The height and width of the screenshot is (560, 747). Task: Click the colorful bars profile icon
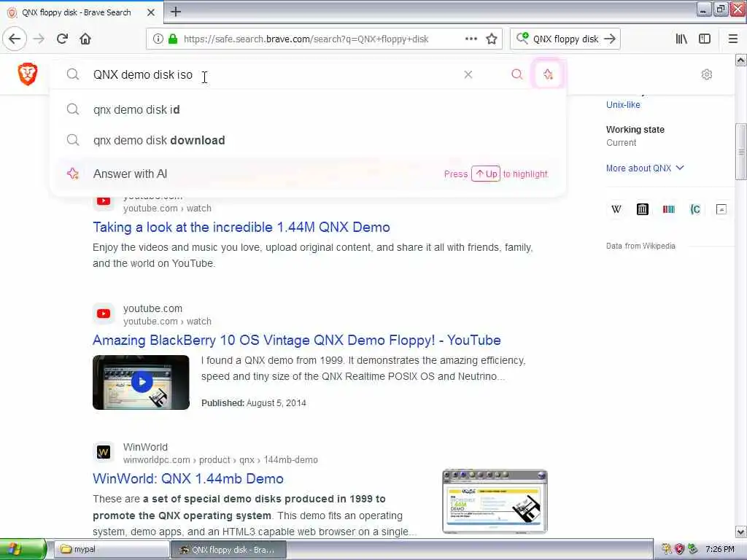(669, 209)
